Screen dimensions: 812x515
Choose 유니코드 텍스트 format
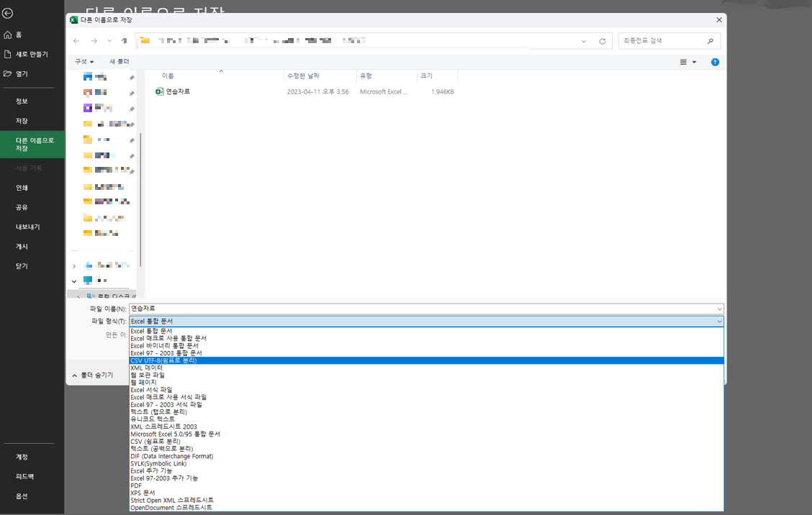coord(426,419)
